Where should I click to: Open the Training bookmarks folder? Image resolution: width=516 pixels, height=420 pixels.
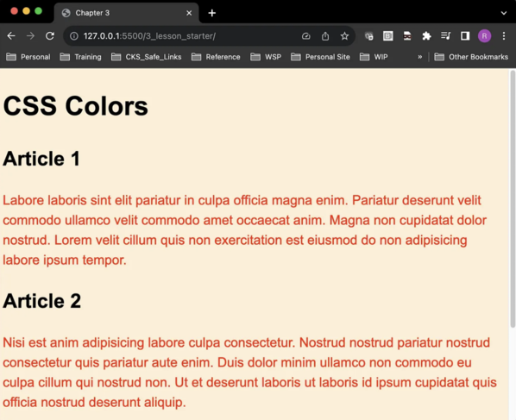point(80,57)
